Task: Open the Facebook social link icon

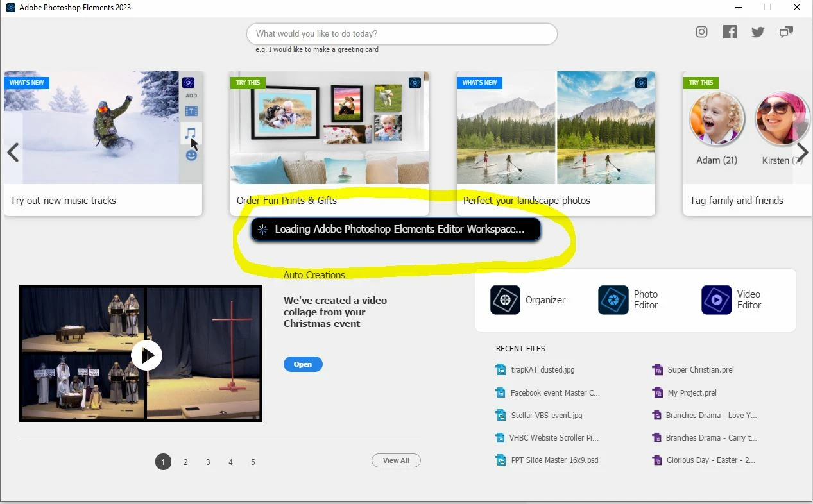Action: (730, 32)
